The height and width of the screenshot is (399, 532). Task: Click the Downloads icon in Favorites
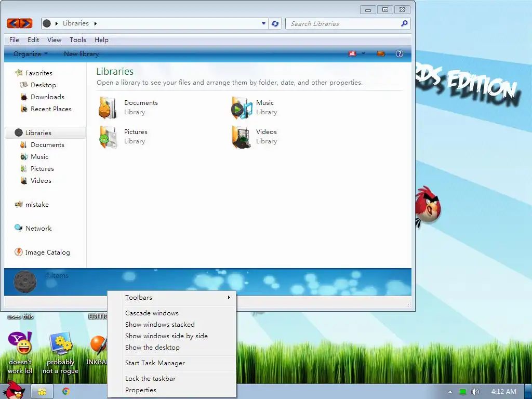click(x=24, y=97)
